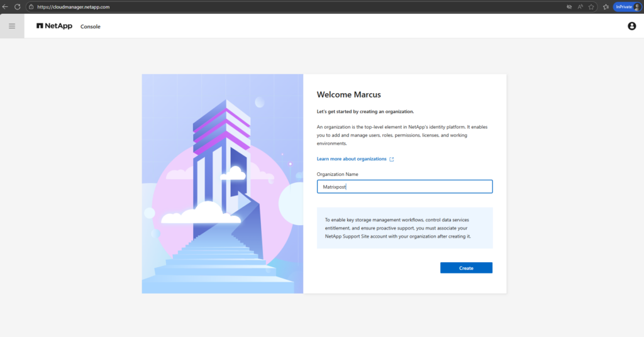The width and height of the screenshot is (644, 337).
Task: Click the Console label in header
Action: pos(90,26)
